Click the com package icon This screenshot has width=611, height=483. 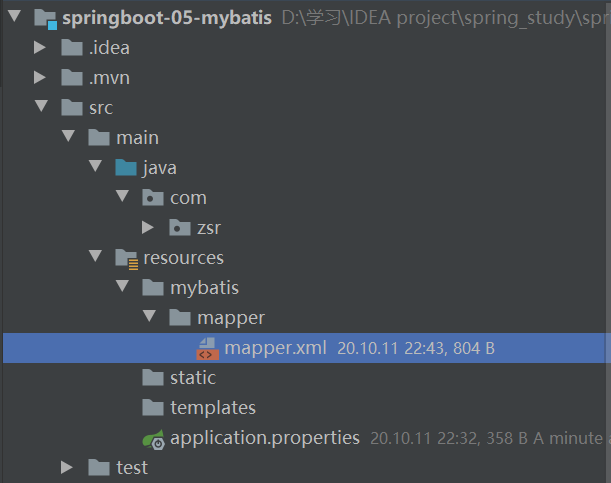153,198
